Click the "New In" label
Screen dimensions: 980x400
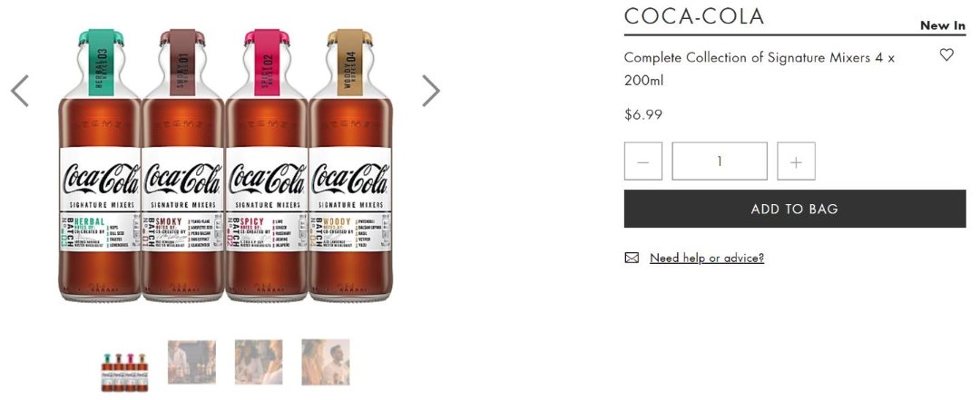click(x=942, y=25)
